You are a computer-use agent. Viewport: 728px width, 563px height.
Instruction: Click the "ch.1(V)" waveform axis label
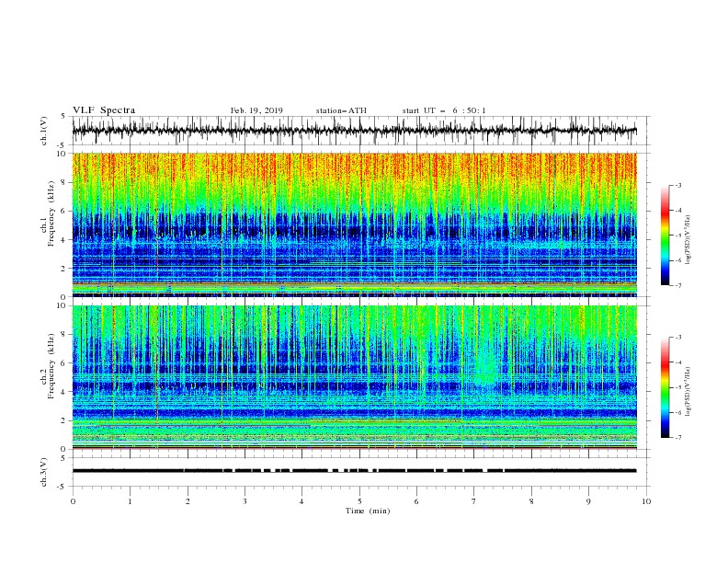pos(44,131)
